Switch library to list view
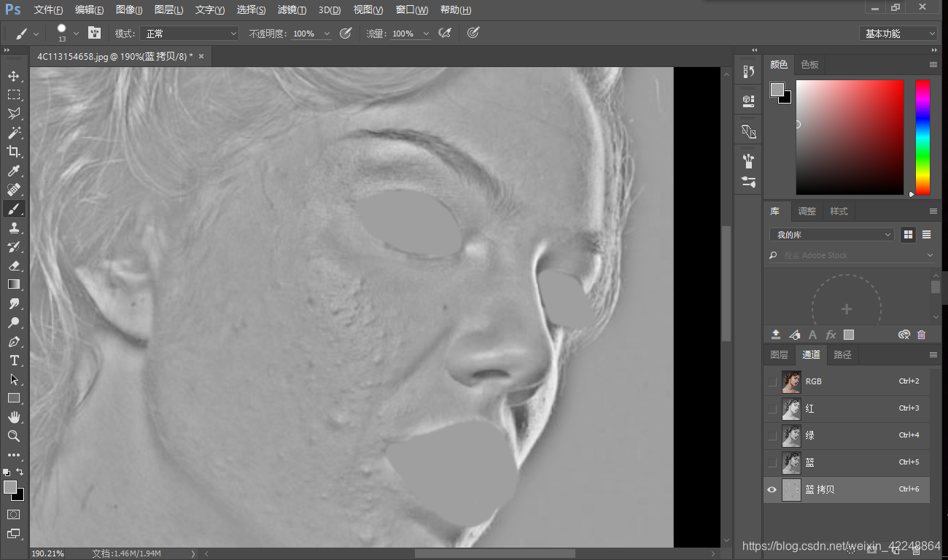 [927, 235]
